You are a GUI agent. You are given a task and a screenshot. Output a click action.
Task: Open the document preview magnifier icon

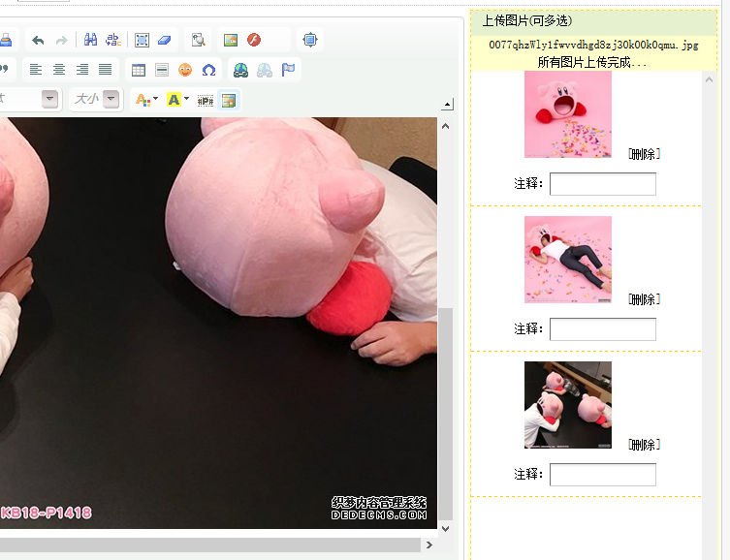[199, 40]
